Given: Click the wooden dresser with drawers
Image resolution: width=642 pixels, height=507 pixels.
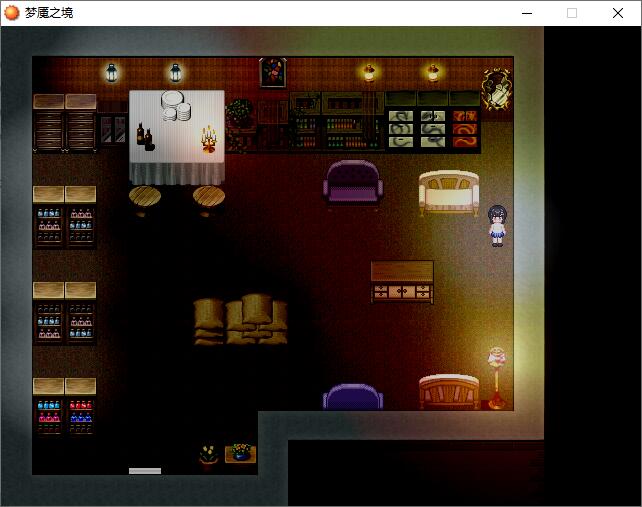Looking at the screenshot, I should click(x=402, y=282).
